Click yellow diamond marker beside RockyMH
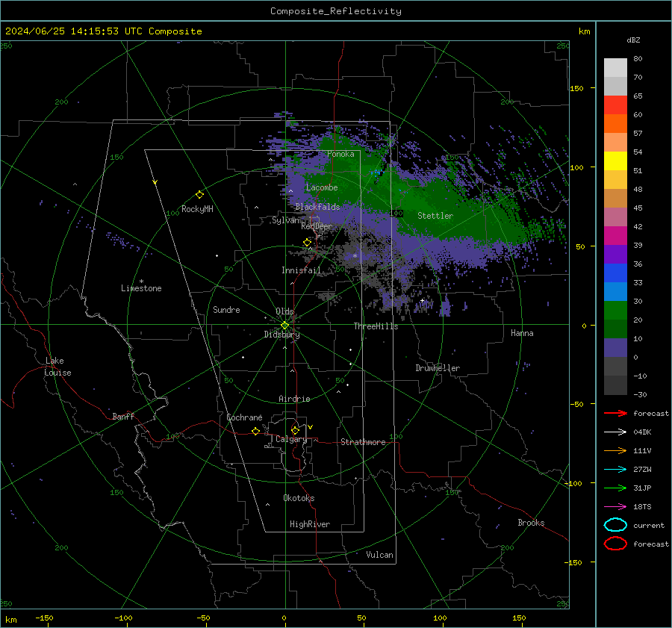The image size is (672, 628). point(199,195)
